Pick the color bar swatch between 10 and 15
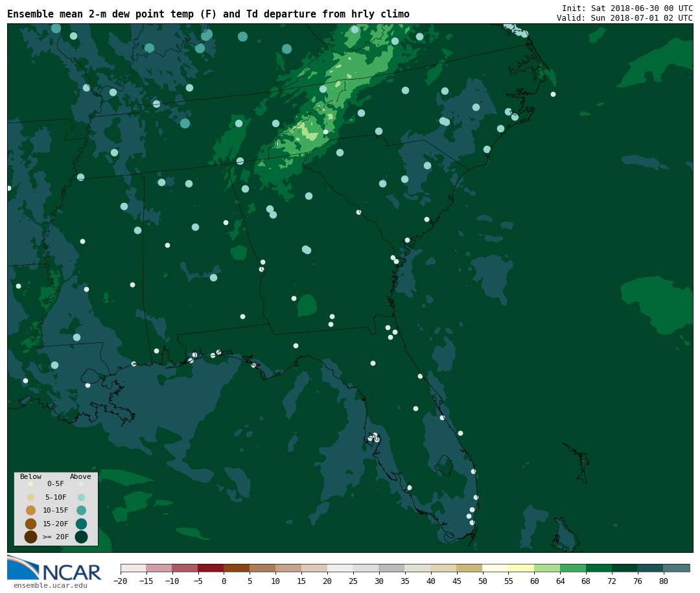The height and width of the screenshot is (593, 700). 288,568
